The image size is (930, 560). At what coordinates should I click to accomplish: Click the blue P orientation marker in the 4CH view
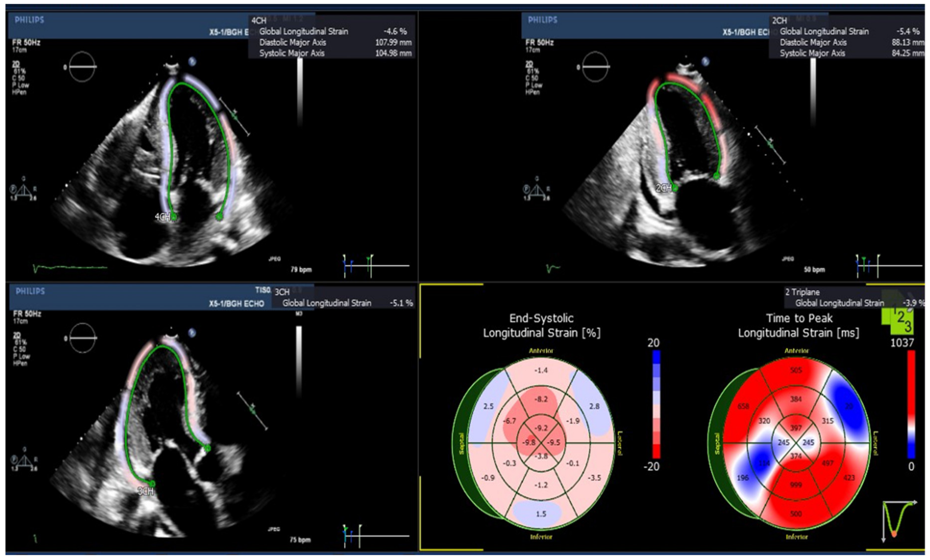click(x=193, y=62)
